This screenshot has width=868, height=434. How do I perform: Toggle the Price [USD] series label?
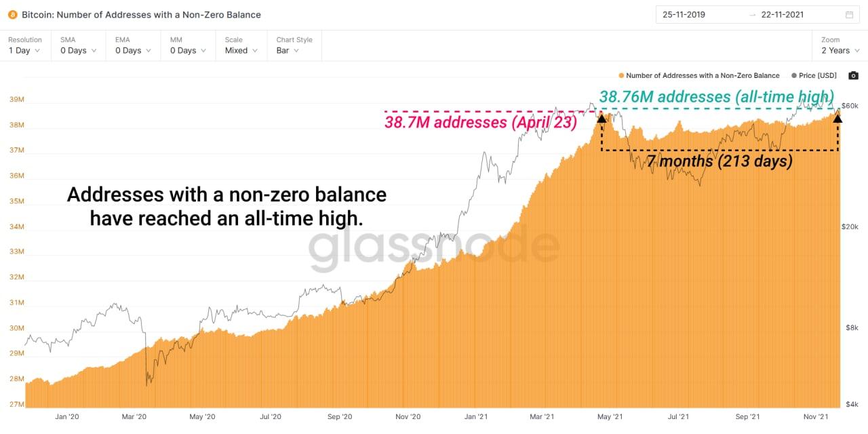tap(818, 75)
